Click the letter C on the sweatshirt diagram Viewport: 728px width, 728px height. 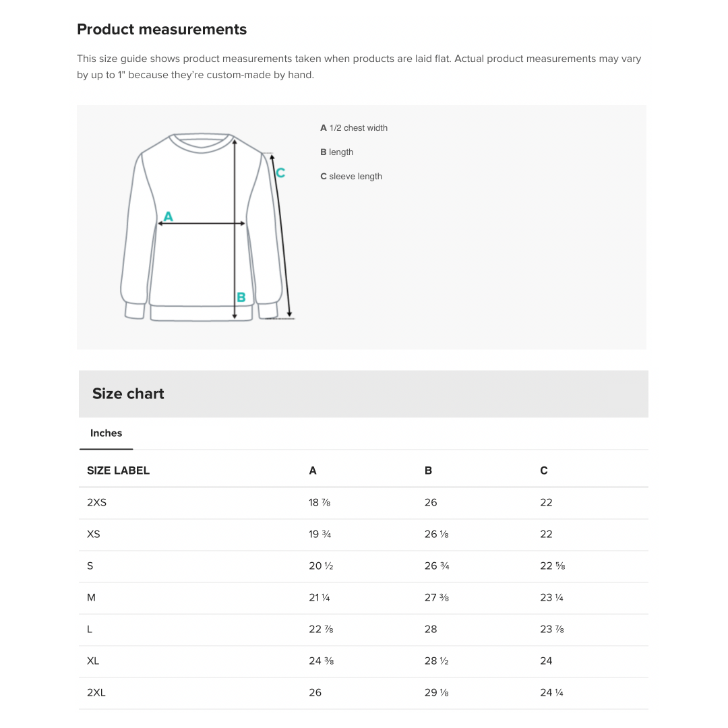pyautogui.click(x=280, y=173)
